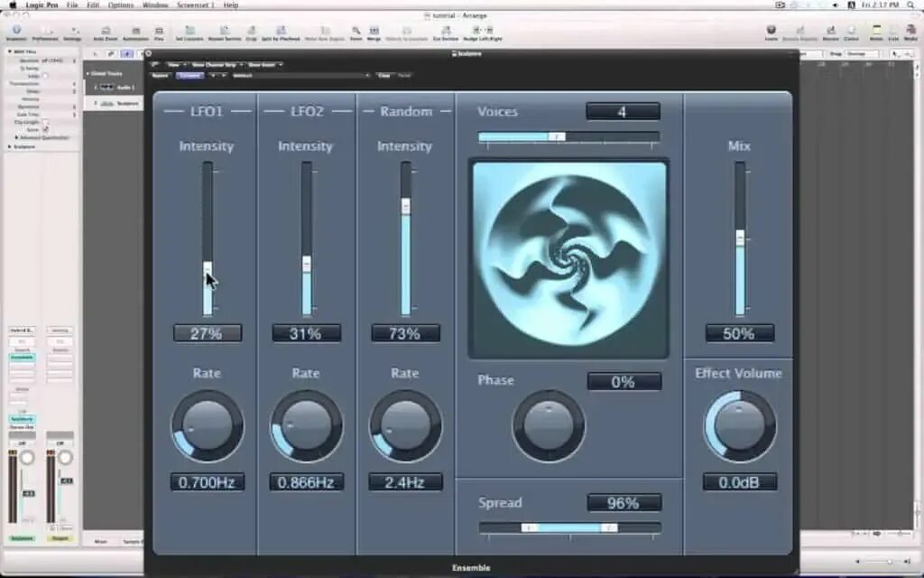Select the next preset arrow button
Image resolution: width=924 pixels, height=578 pixels.
pyautogui.click(x=224, y=76)
